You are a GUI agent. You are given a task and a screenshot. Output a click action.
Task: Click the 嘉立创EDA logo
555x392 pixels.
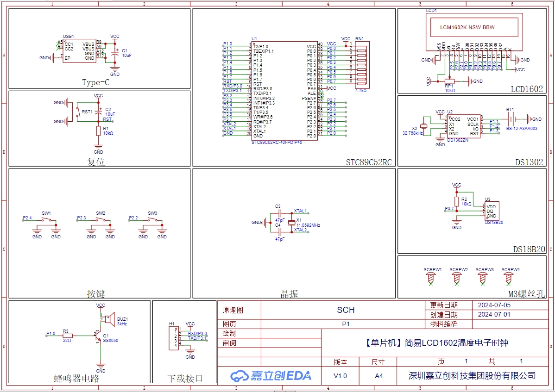[x=271, y=376]
